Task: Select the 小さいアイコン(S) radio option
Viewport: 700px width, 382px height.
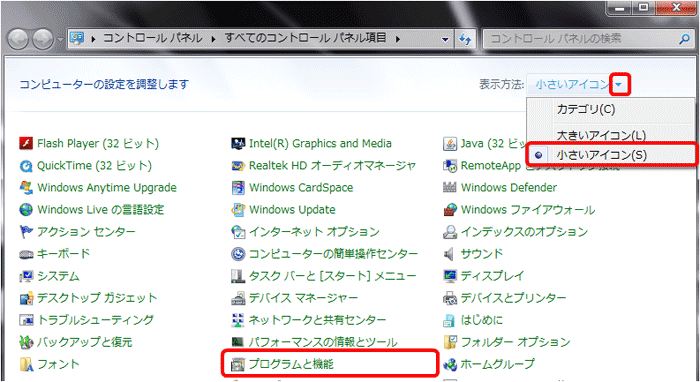Action: [x=611, y=155]
